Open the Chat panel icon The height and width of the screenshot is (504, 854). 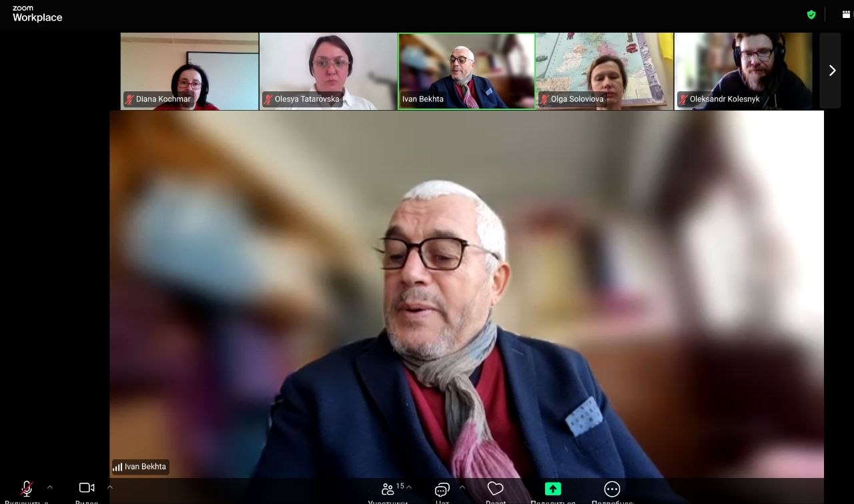pos(442,490)
